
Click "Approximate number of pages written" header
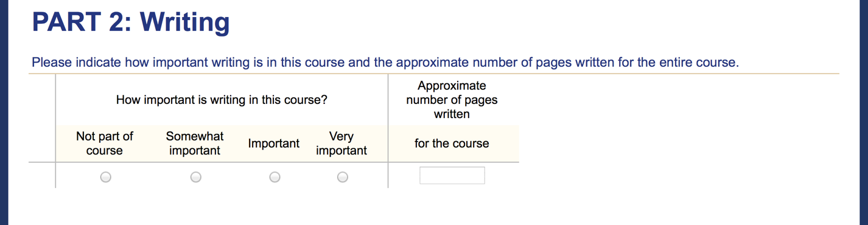(x=452, y=100)
